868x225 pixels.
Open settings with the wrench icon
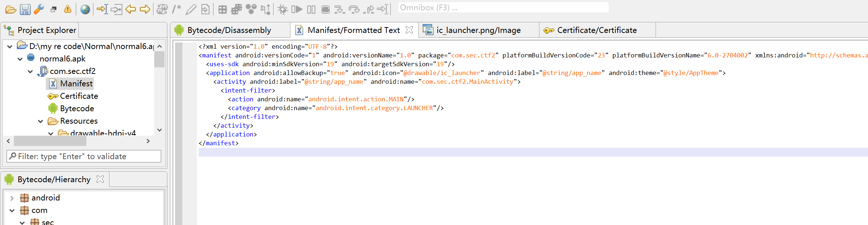tap(39, 9)
